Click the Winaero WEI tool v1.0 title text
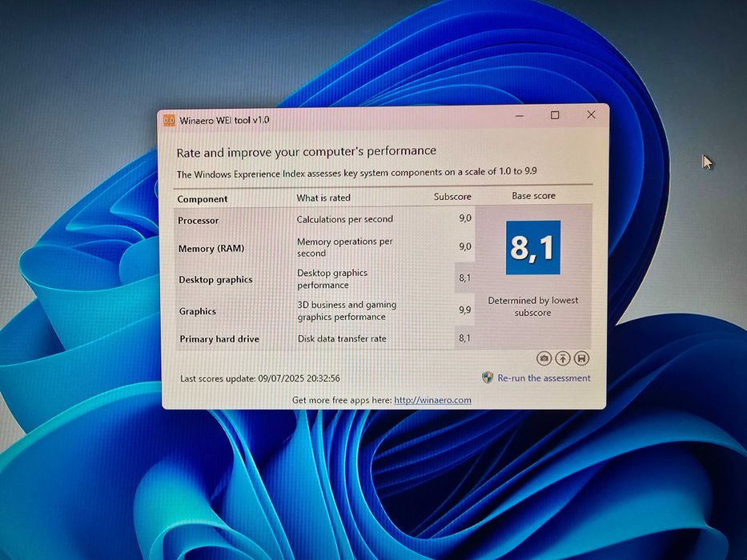Viewport: 747px width, 560px height. pos(224,120)
